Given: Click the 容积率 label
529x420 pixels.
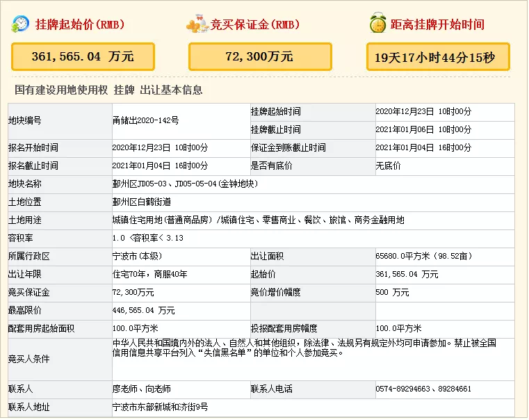Looking at the screenshot, I should [x=21, y=239].
